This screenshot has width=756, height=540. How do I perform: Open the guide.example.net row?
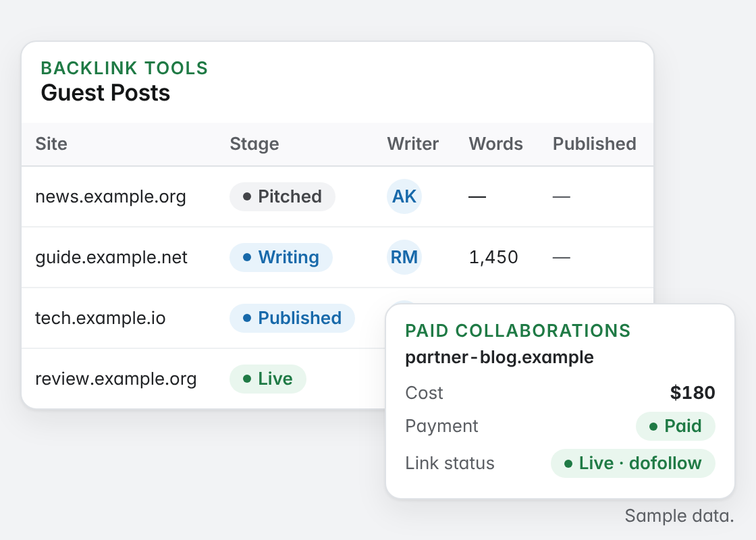337,257
